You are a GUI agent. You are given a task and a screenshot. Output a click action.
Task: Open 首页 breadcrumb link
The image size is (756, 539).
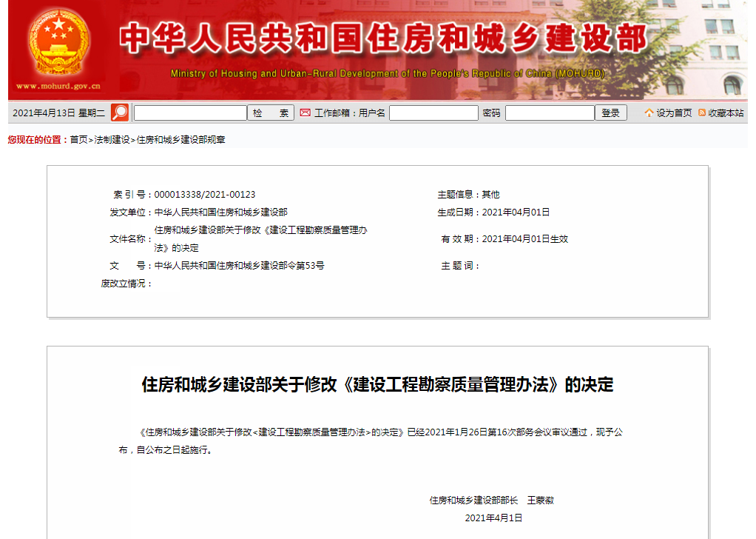(78, 139)
